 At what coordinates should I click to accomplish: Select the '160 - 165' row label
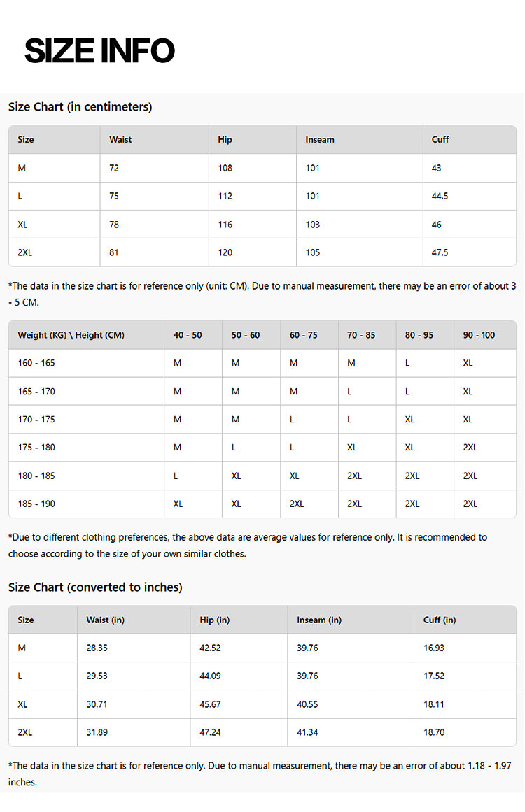point(36,363)
